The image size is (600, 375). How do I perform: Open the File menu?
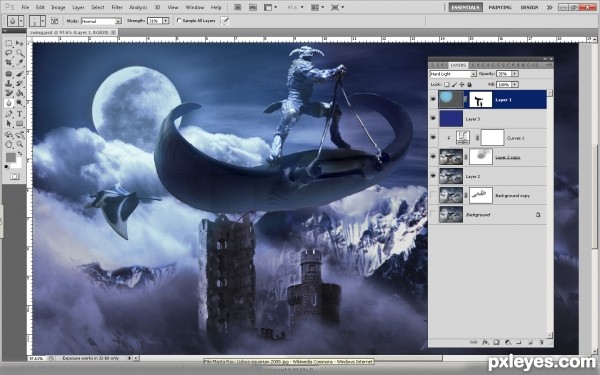[x=25, y=7]
